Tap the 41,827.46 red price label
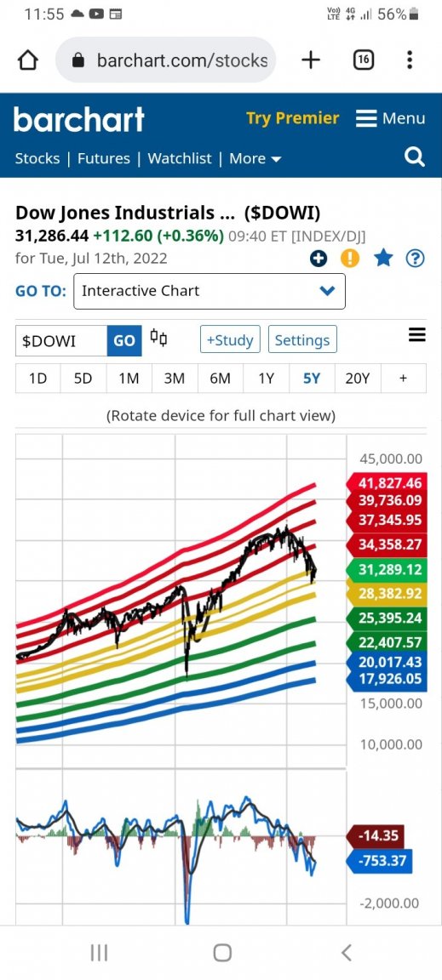442x980 pixels. (387, 483)
